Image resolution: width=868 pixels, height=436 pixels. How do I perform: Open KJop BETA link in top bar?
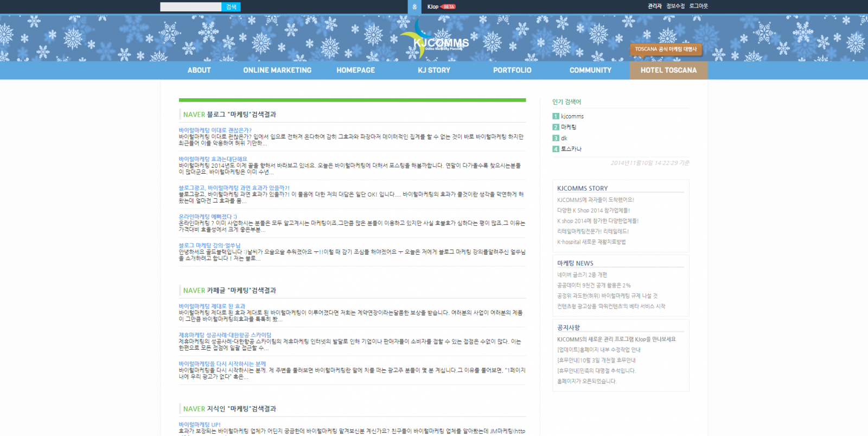click(x=441, y=7)
